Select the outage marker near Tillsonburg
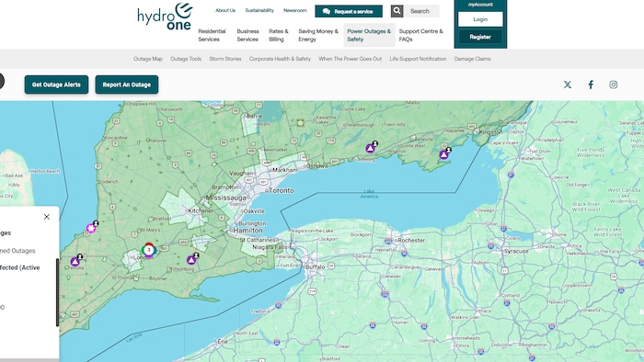 coord(191,260)
